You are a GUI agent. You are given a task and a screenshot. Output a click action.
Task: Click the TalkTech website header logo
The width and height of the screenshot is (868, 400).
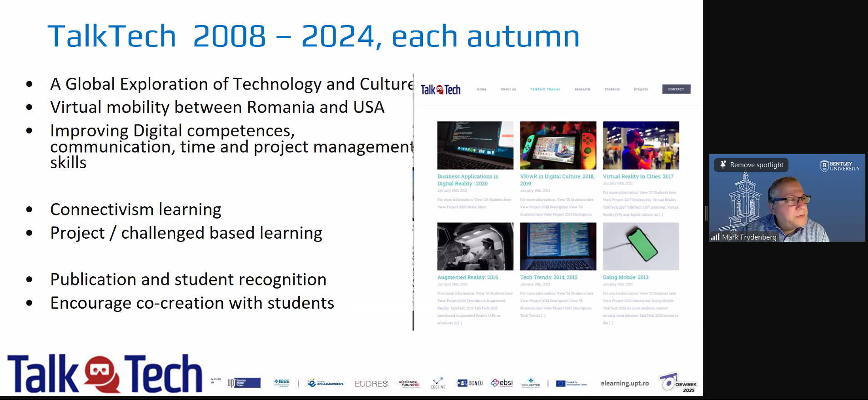point(440,90)
